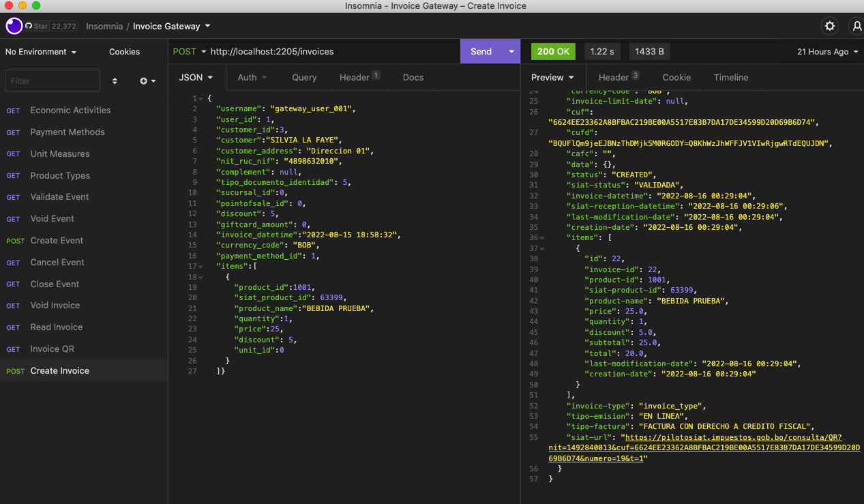Click the sort requests arrows icon
The width and height of the screenshot is (864, 504).
[x=115, y=80]
